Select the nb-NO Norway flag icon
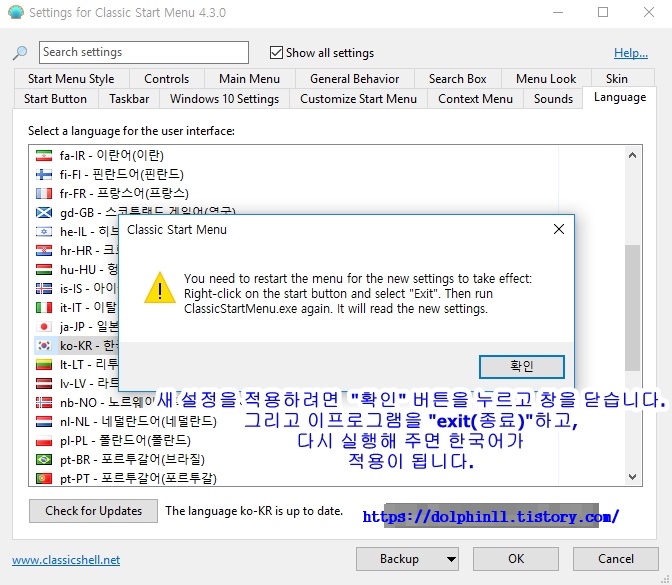Image resolution: width=672 pixels, height=585 pixels. click(44, 402)
